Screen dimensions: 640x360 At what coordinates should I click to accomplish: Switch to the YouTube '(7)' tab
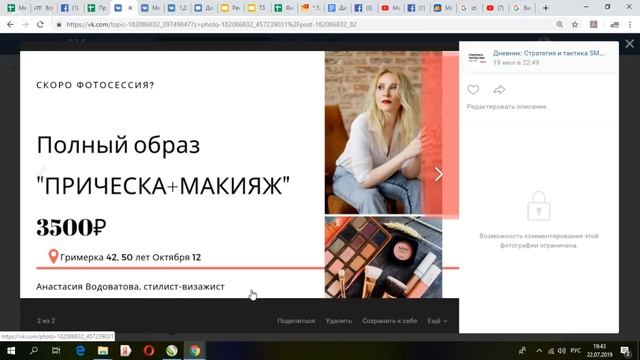[496, 8]
